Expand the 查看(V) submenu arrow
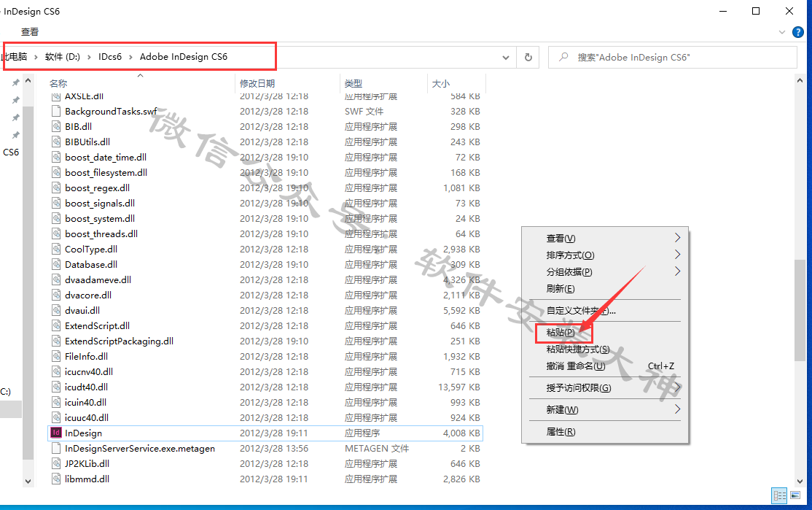Image resolution: width=812 pixels, height=510 pixels. [x=677, y=238]
